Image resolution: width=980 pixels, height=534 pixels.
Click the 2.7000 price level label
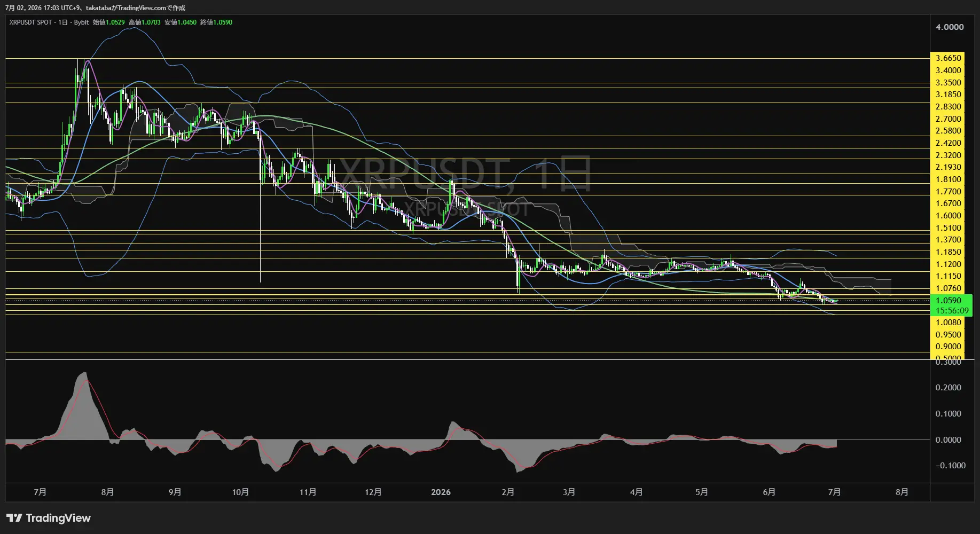pyautogui.click(x=948, y=119)
